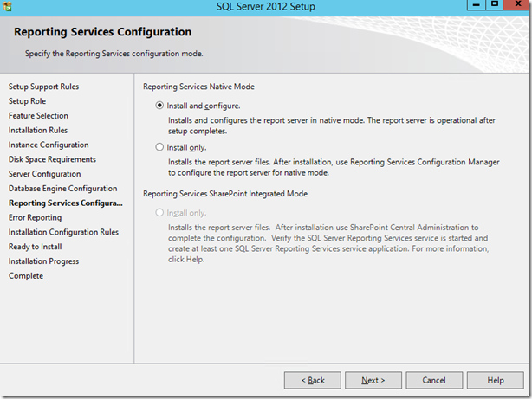Click 'Installation Configuration Rules' step in sidebar
Screen dimensions: 532x399
(x=63, y=232)
